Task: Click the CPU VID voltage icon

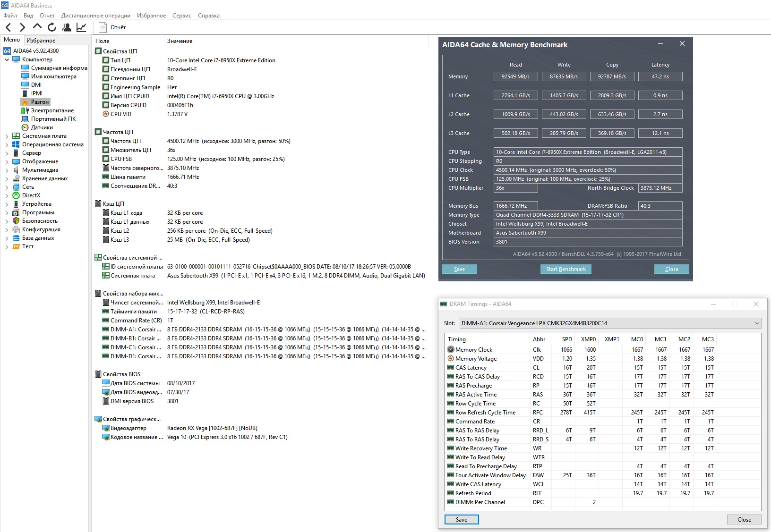Action: pos(106,114)
